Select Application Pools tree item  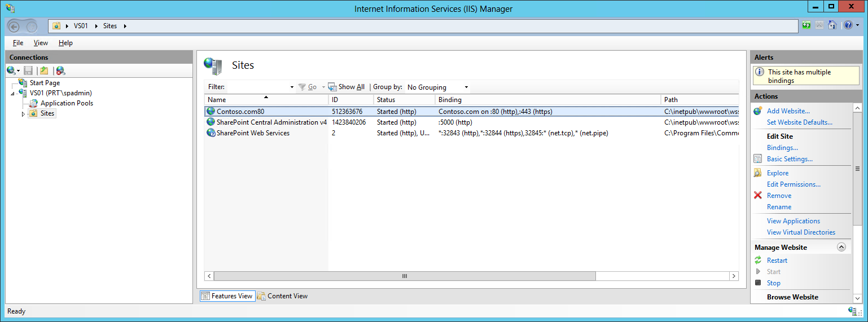[x=67, y=103]
